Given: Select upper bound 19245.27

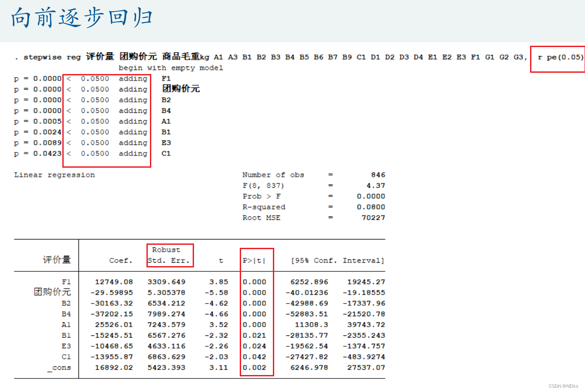Looking at the screenshot, I should pos(366,282).
